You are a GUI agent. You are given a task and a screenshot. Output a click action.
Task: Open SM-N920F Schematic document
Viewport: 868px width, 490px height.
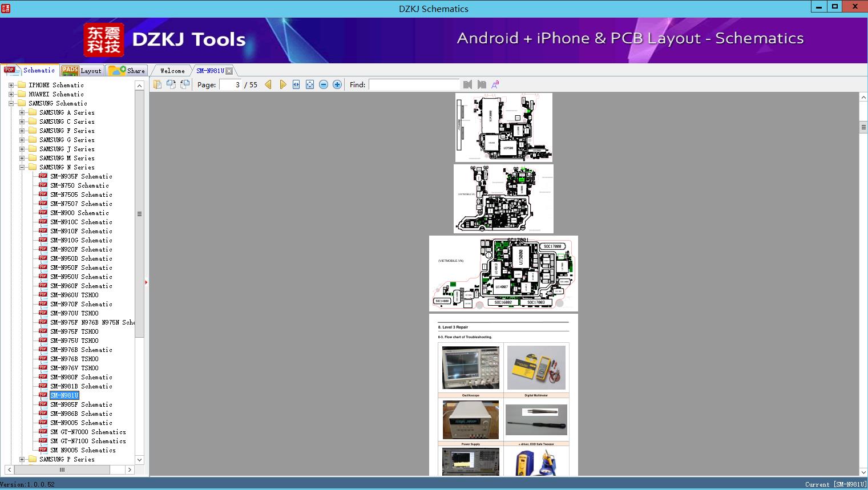coord(81,249)
